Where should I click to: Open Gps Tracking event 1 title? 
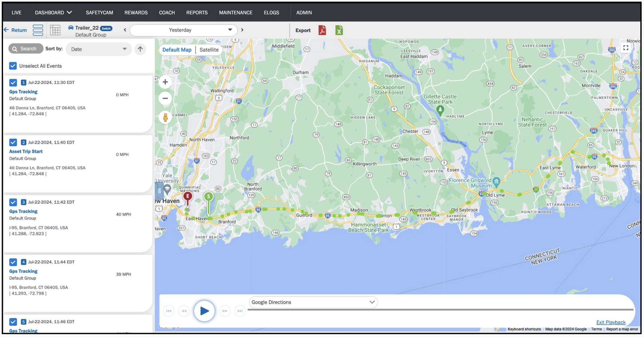coord(23,92)
